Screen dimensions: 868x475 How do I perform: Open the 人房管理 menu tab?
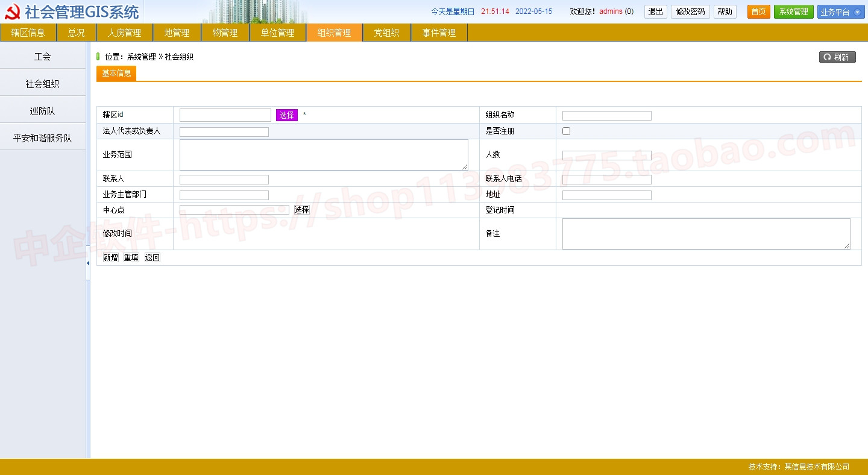[x=125, y=33]
